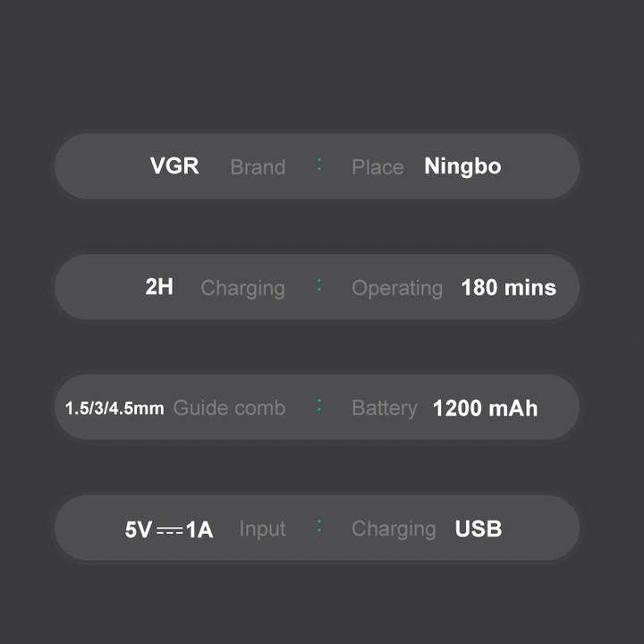The image size is (644, 644).
Task: Click the teal colon between Charging and Operating
Action: coord(318,286)
